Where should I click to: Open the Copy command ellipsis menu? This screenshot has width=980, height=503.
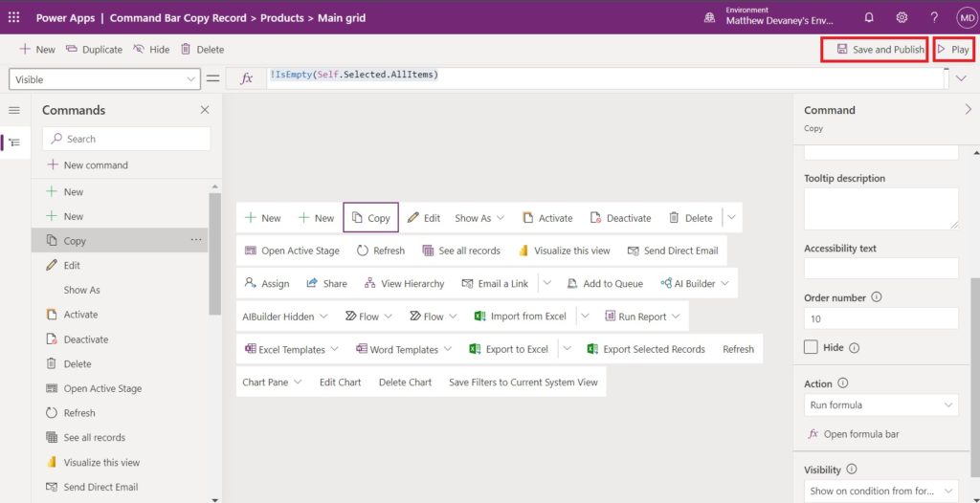[196, 240]
